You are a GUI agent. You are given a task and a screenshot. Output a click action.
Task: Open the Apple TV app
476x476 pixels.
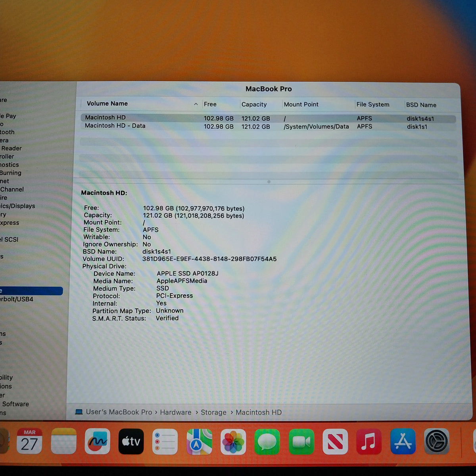[131, 441]
